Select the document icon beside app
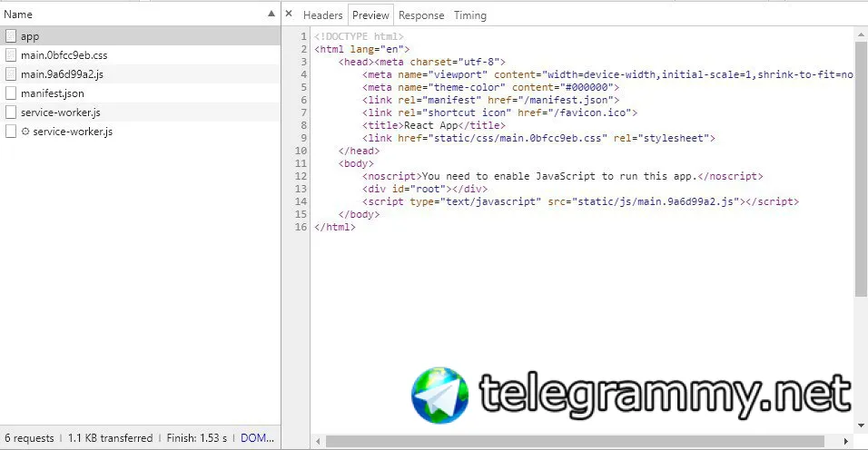868x450 pixels. coord(11,36)
